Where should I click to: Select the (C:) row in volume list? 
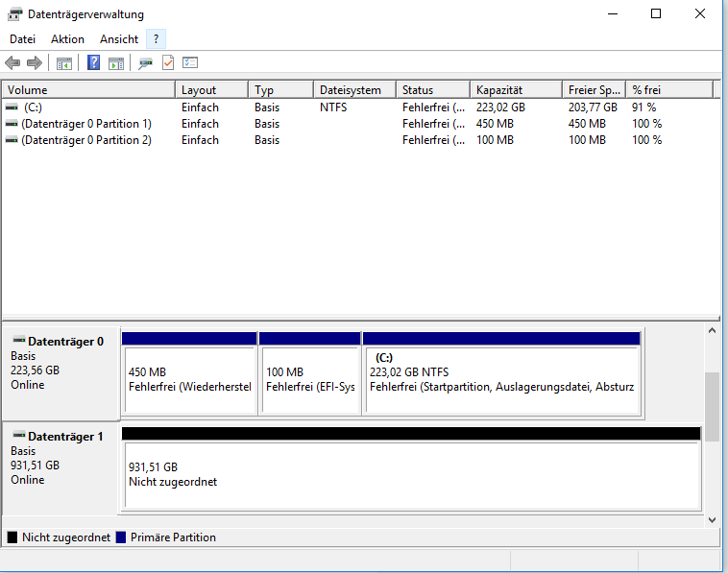point(357,107)
